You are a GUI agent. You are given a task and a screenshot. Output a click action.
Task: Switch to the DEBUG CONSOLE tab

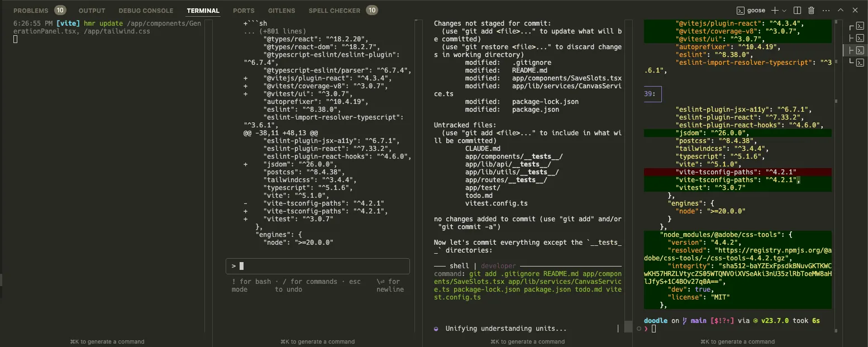[146, 10]
